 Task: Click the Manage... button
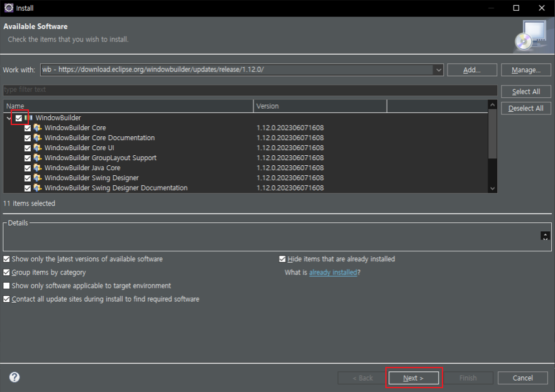(x=526, y=70)
